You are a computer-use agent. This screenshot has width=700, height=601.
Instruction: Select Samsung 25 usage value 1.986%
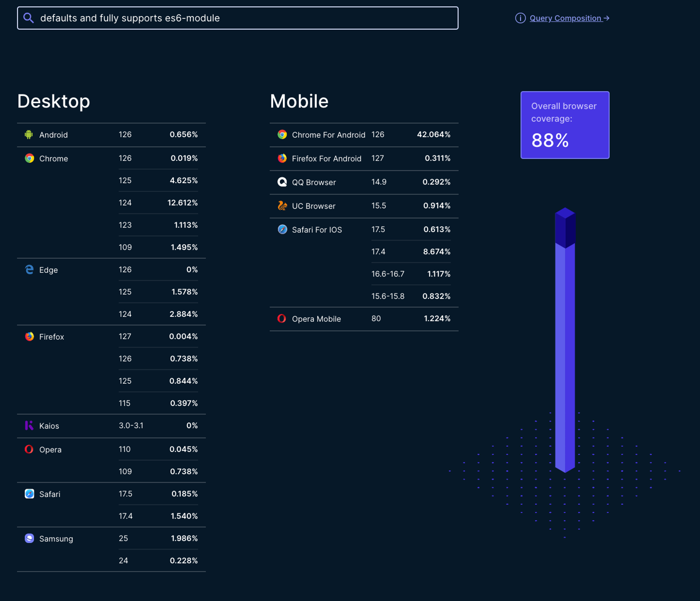pos(184,538)
